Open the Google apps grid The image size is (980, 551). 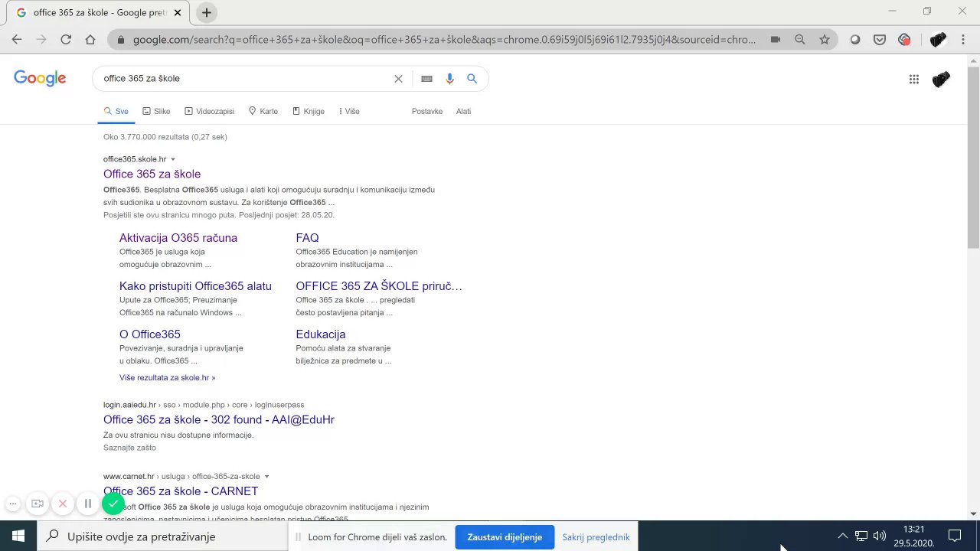[x=913, y=79]
